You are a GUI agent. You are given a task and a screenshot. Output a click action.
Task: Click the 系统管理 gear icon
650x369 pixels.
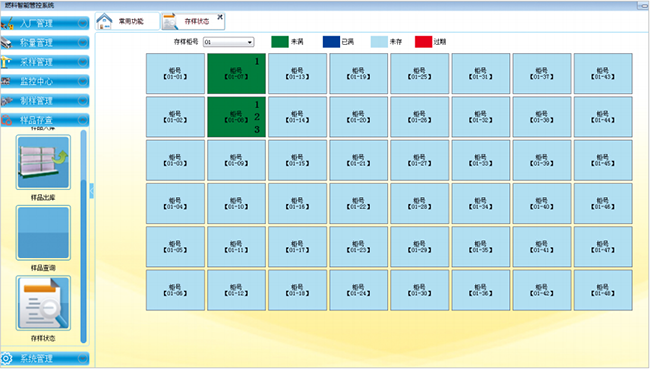(6, 358)
